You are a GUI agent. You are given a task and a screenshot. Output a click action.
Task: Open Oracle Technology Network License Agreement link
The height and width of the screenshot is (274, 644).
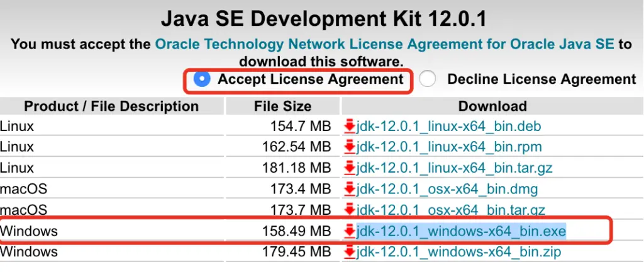(384, 44)
